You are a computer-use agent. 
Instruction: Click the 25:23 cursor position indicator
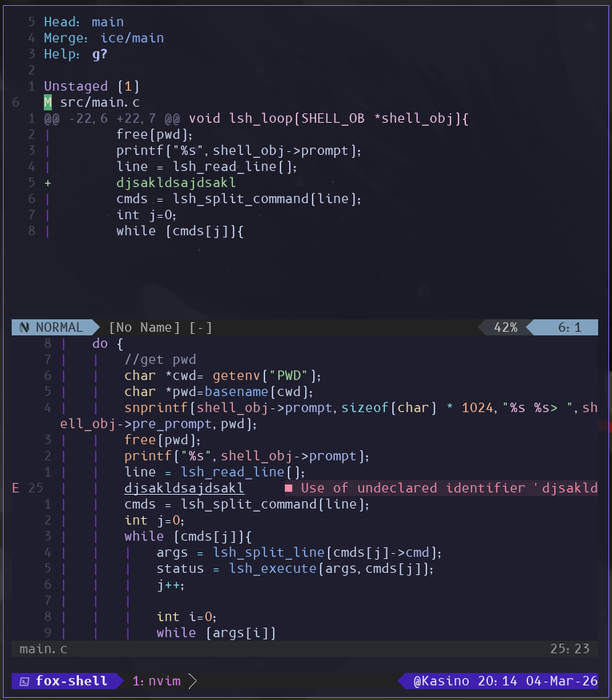pos(570,649)
